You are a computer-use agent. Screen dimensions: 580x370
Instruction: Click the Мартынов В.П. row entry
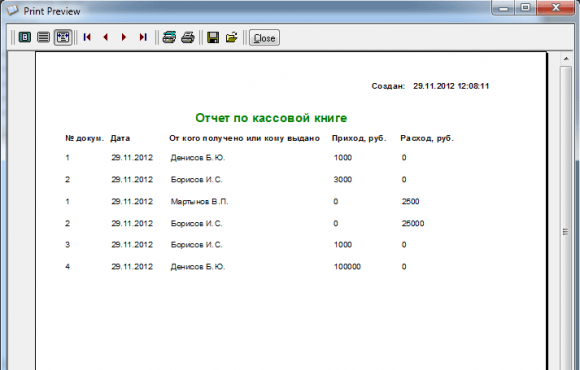pos(199,202)
